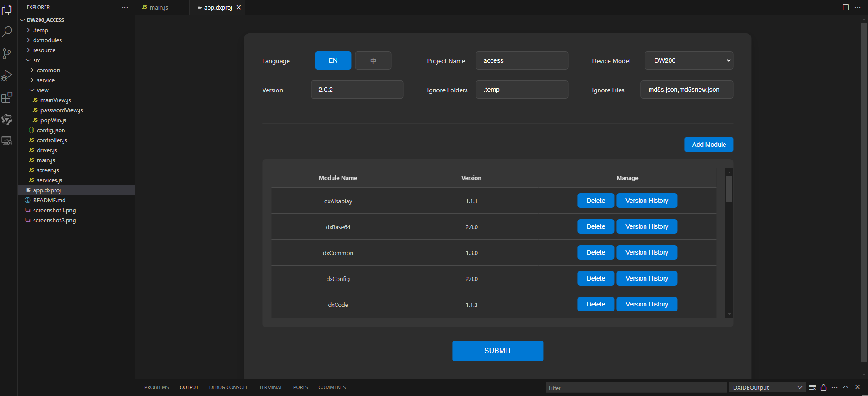
Task: View Version History for dxAlsaplay
Action: coord(647,201)
